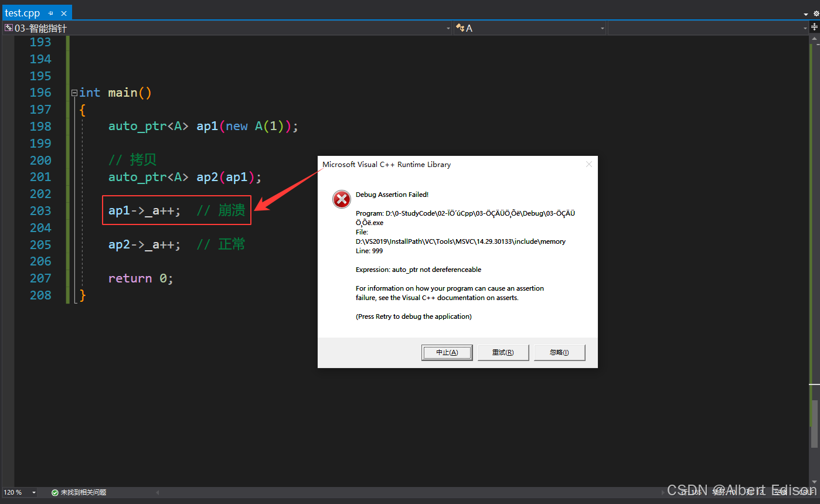Click the 中止(A) abort button

(x=447, y=352)
